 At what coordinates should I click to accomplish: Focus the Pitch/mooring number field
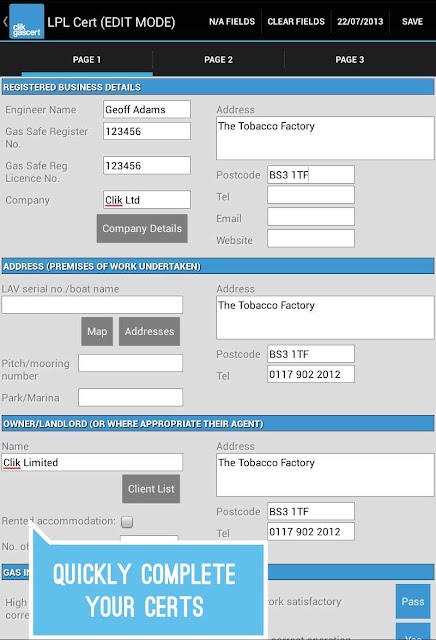click(x=131, y=363)
